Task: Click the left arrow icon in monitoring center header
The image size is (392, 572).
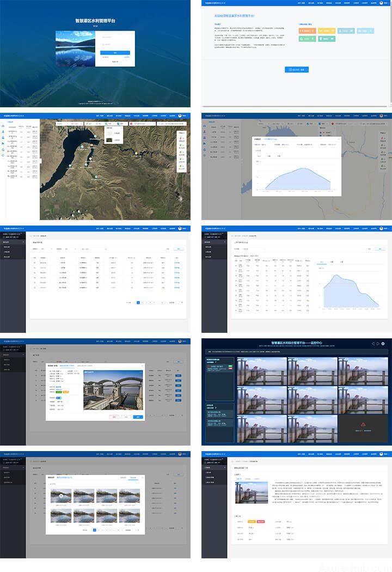Action: 372,344
